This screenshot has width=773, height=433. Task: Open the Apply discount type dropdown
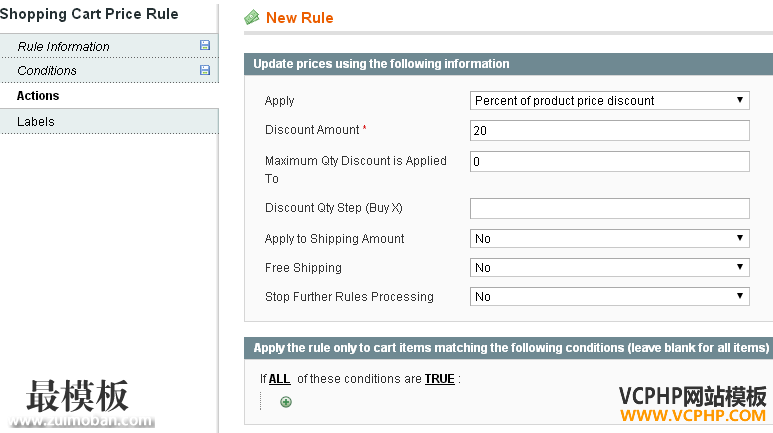pos(609,100)
